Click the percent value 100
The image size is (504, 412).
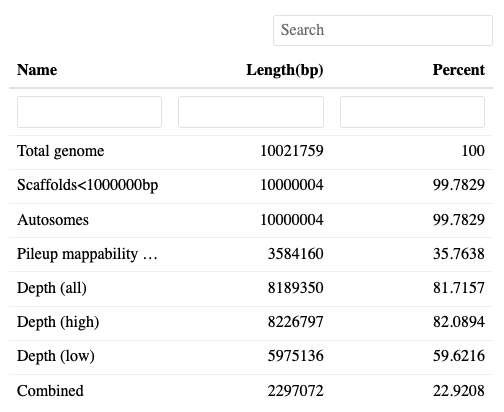pos(473,151)
